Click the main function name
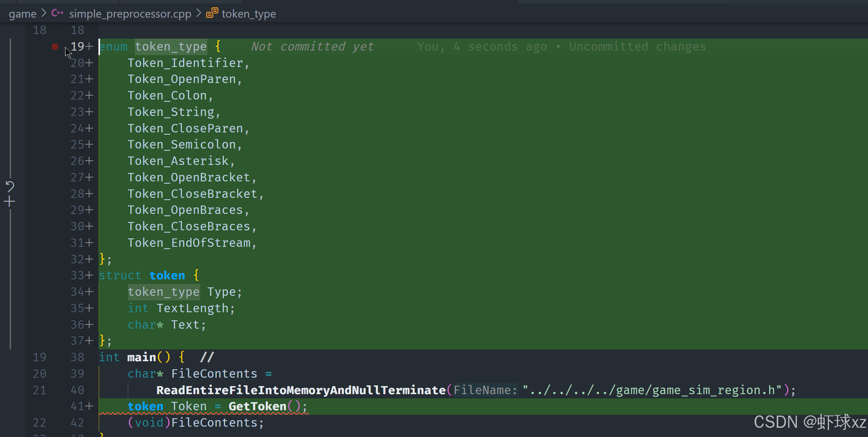The height and width of the screenshot is (437, 868). [x=141, y=357]
